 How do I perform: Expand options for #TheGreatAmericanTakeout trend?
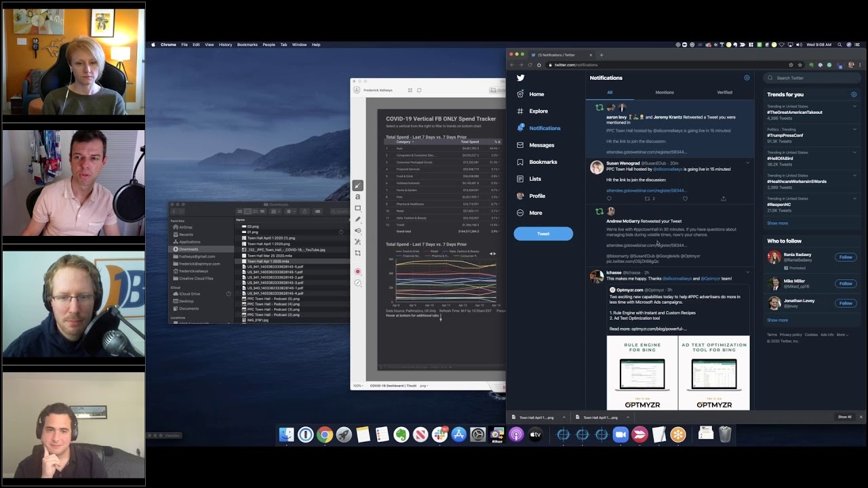(854, 106)
